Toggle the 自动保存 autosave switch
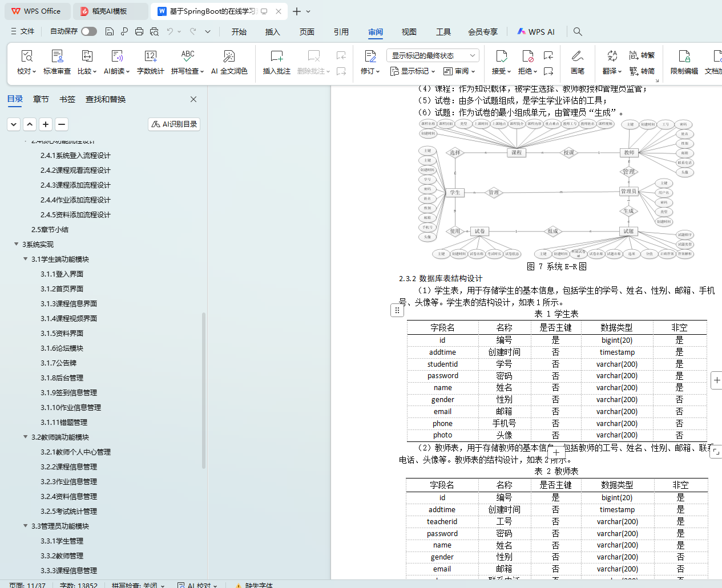The image size is (722, 588). [x=88, y=31]
